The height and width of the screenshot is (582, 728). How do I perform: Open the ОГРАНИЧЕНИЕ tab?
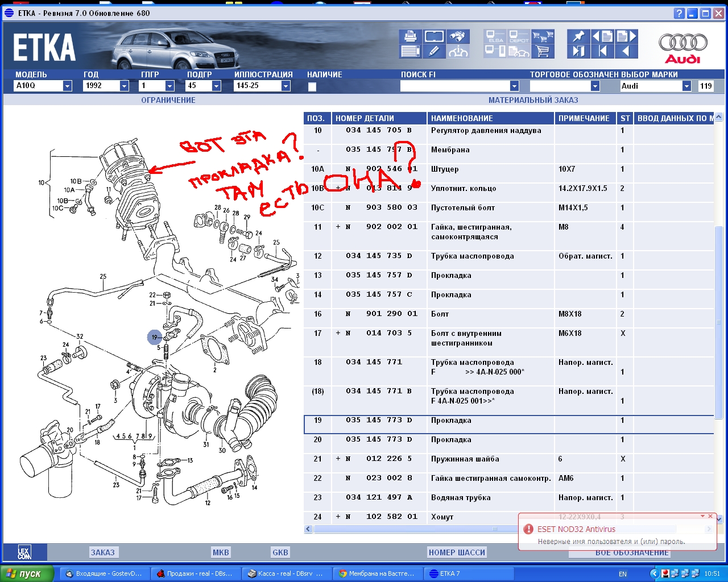click(168, 100)
